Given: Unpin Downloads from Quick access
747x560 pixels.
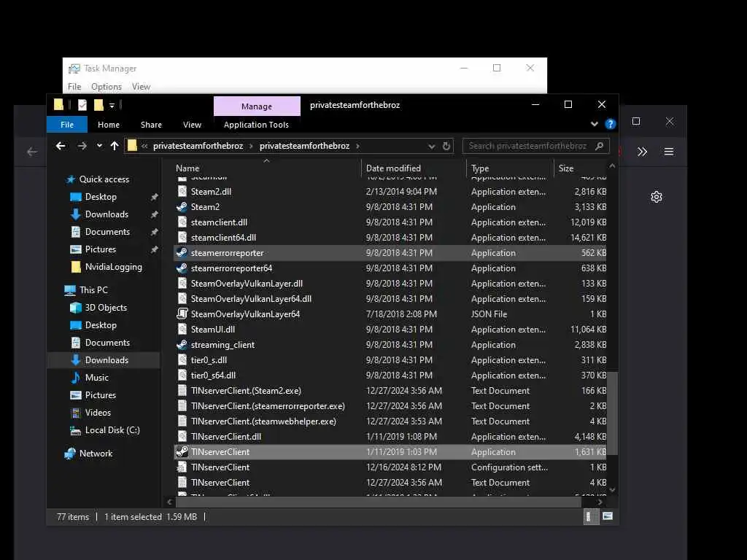Looking at the screenshot, I should [x=155, y=214].
